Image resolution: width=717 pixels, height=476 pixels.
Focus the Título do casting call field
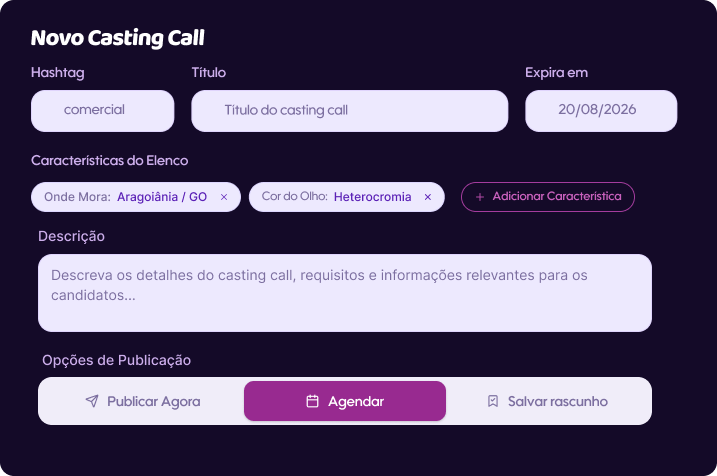349,111
